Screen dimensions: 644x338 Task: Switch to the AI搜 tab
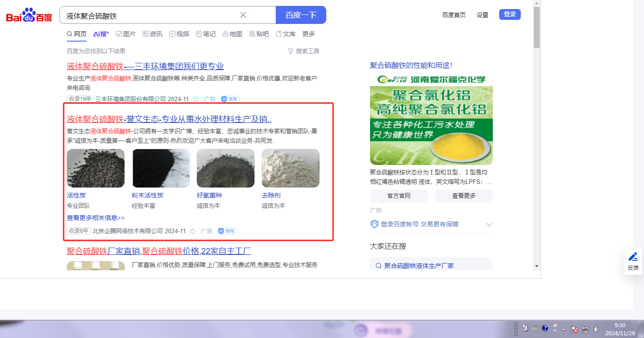[102, 34]
